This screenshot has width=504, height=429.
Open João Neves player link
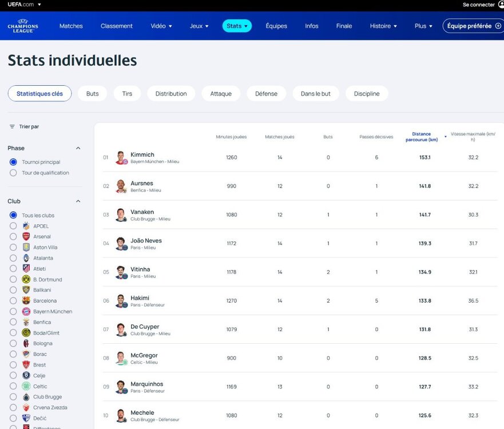[x=146, y=240]
